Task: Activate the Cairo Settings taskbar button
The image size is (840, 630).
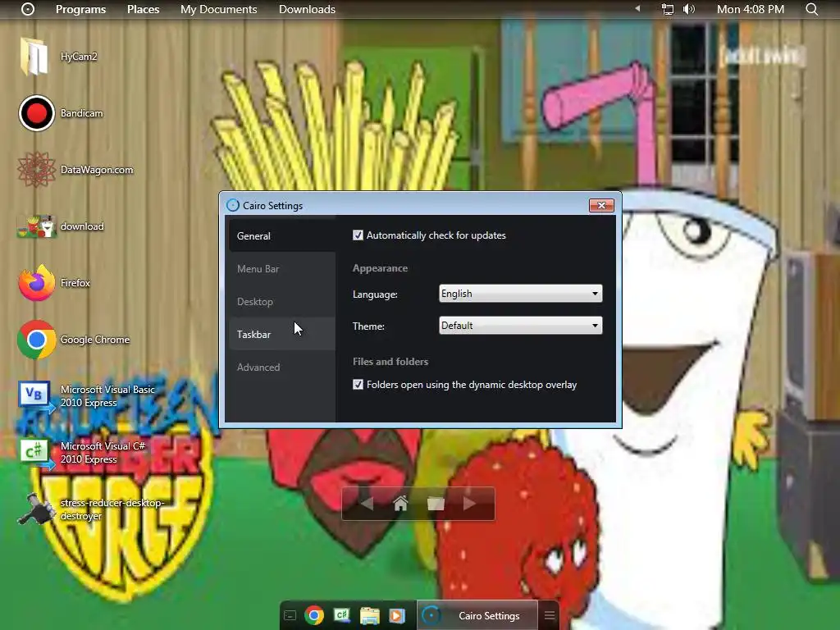Action: pos(477,615)
